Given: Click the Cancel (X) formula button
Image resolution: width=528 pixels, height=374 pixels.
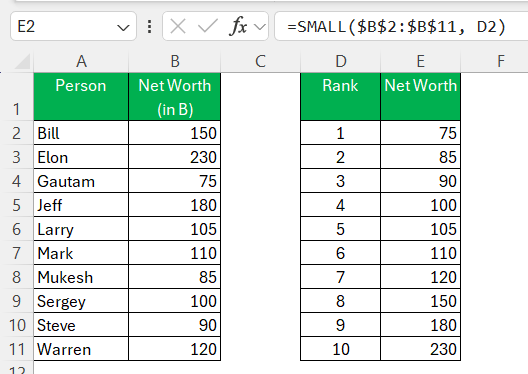Looking at the screenshot, I should click(x=178, y=26).
